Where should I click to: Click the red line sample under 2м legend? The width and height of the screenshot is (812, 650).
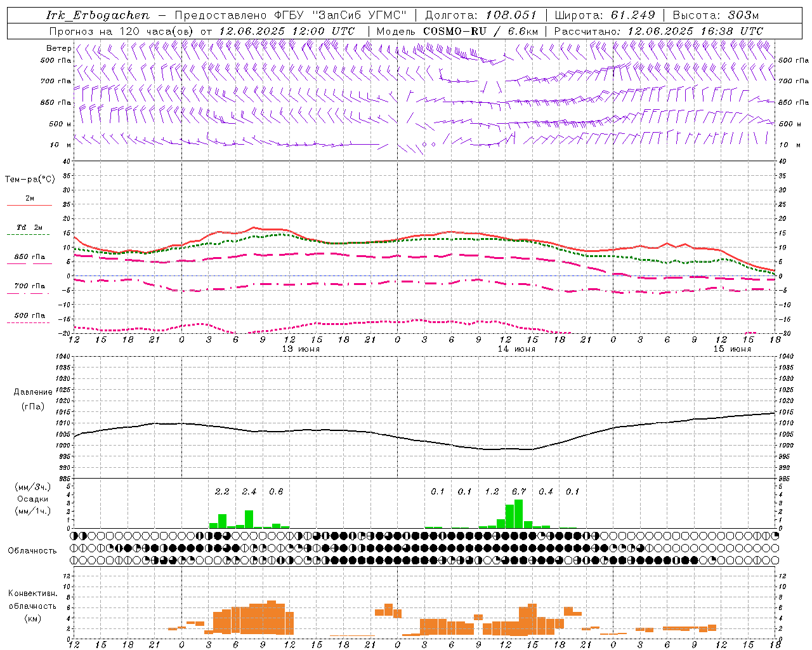(29, 205)
